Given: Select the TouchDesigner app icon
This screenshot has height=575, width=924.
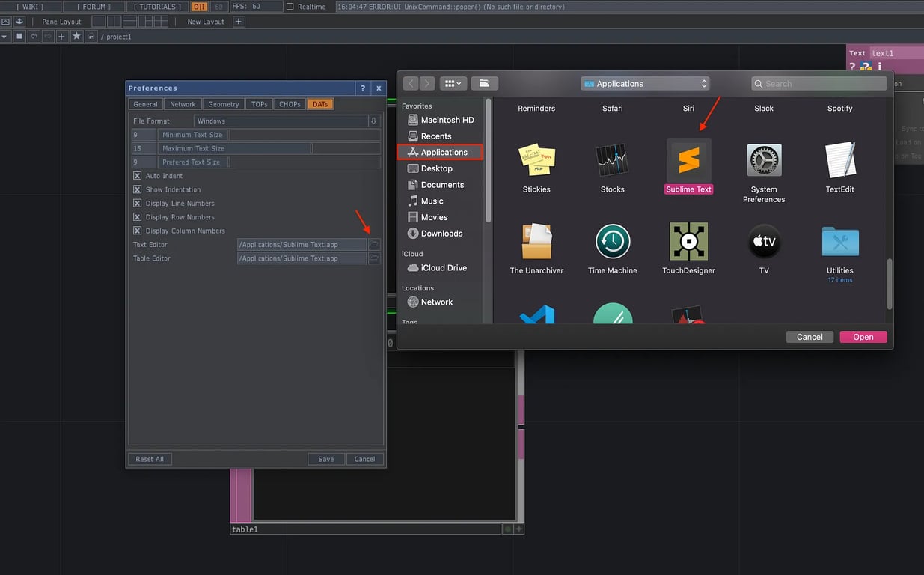Looking at the screenshot, I should coord(688,241).
